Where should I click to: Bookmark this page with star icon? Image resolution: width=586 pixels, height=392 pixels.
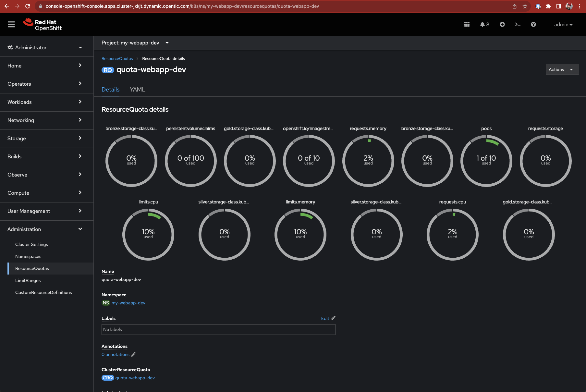click(525, 6)
